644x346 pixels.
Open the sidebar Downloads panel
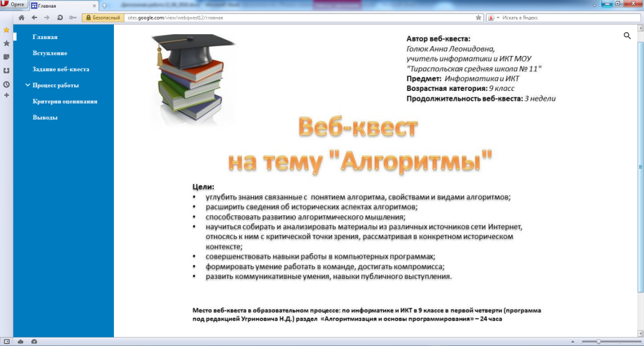(x=6, y=71)
